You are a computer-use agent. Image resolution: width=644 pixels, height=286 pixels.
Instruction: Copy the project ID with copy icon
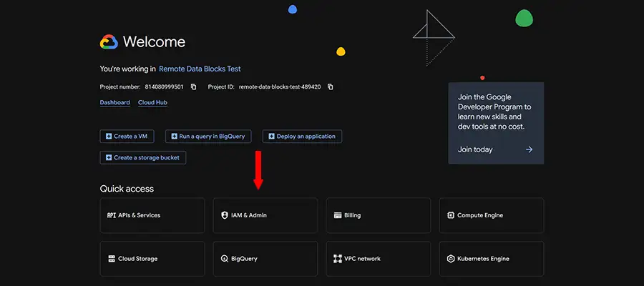pyautogui.click(x=330, y=87)
